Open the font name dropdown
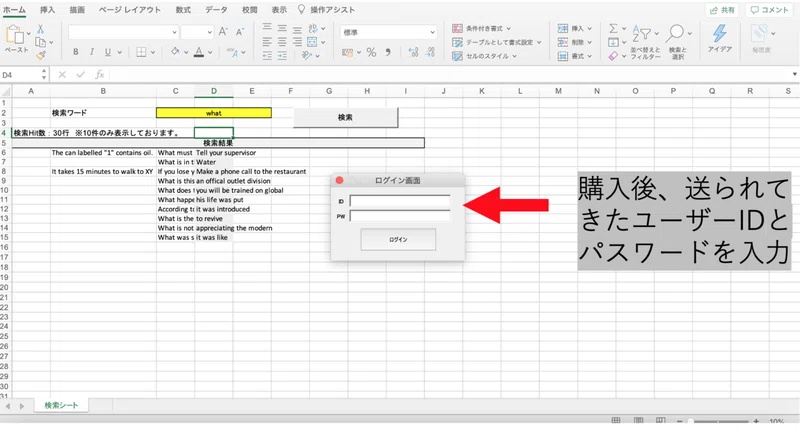This screenshot has height=432, width=800. tap(174, 32)
